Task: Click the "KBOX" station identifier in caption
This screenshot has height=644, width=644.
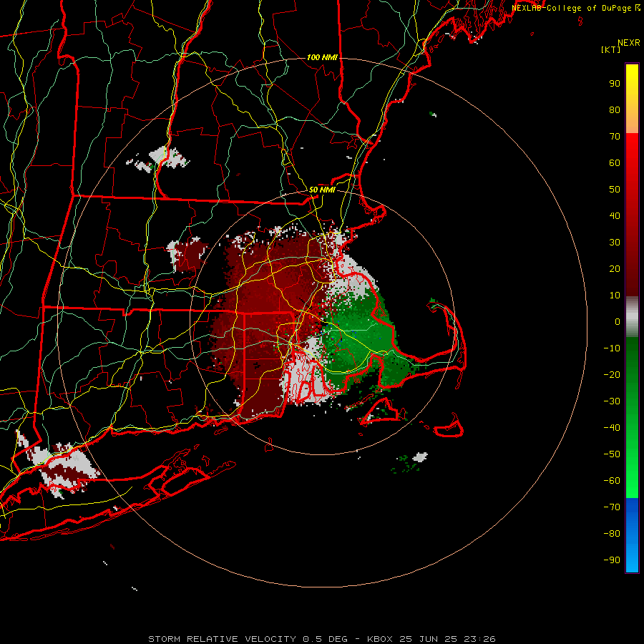Action: (x=380, y=639)
